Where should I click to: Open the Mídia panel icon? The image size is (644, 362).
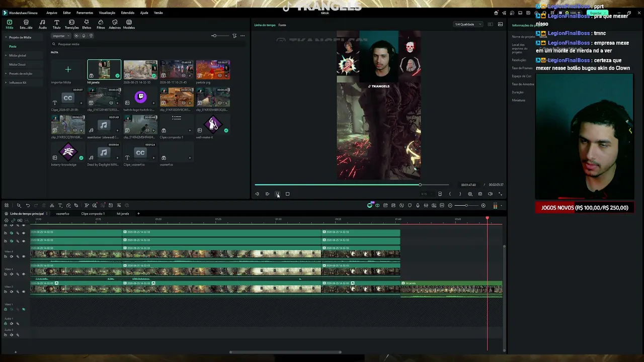[x=10, y=24]
